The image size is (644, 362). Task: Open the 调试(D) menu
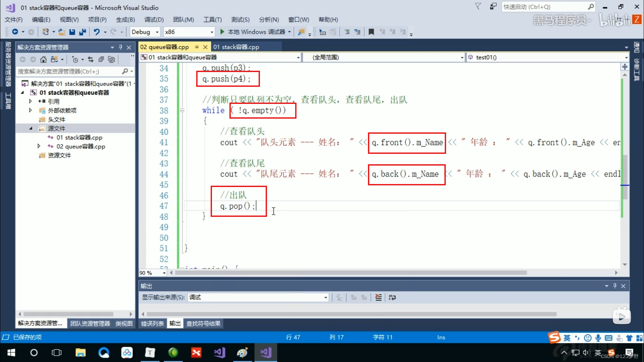pos(154,19)
